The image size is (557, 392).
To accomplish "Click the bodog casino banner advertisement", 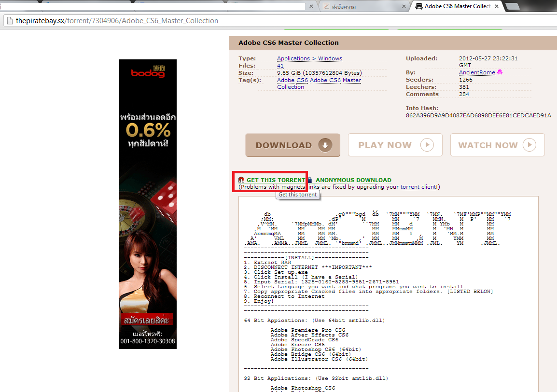I will [147, 204].
